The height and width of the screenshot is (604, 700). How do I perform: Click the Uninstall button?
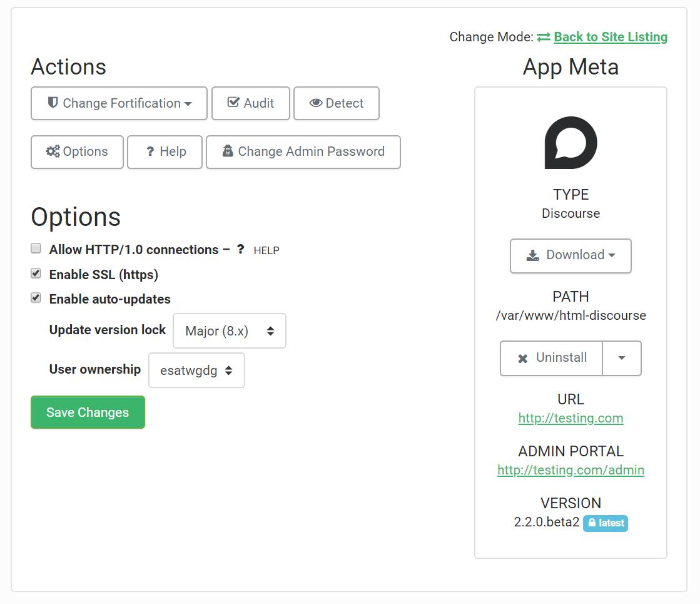click(552, 358)
